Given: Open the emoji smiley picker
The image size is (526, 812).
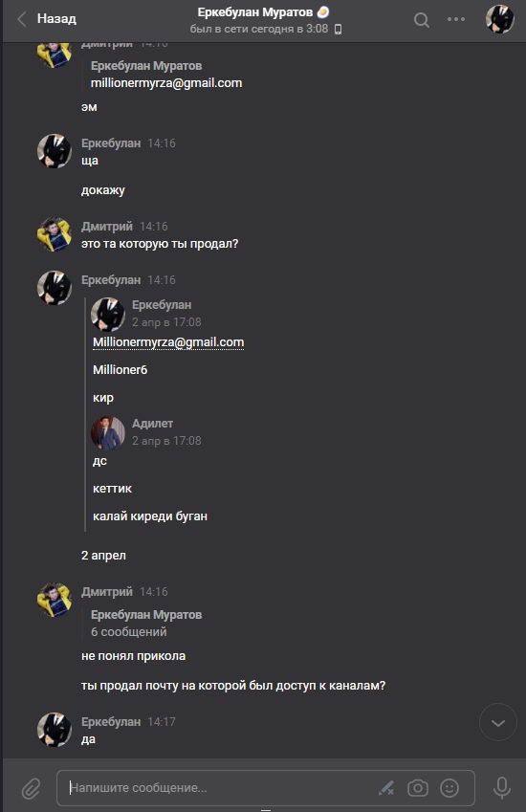Looking at the screenshot, I should tap(449, 788).
